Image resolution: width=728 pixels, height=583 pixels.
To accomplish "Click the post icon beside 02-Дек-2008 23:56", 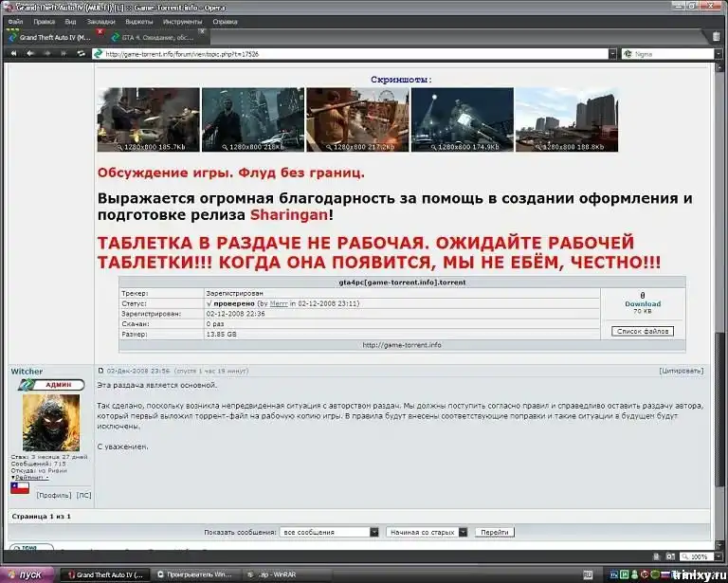I will (101, 371).
